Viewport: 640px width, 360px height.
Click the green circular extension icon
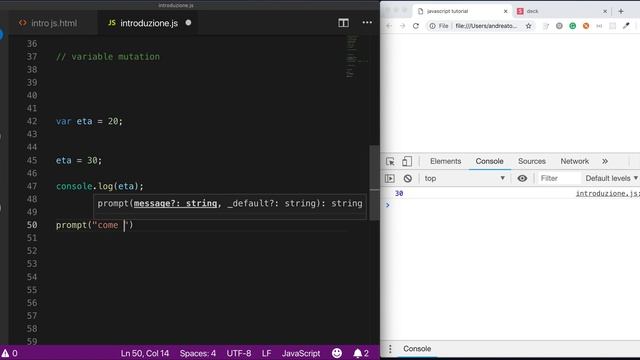pos(573,26)
